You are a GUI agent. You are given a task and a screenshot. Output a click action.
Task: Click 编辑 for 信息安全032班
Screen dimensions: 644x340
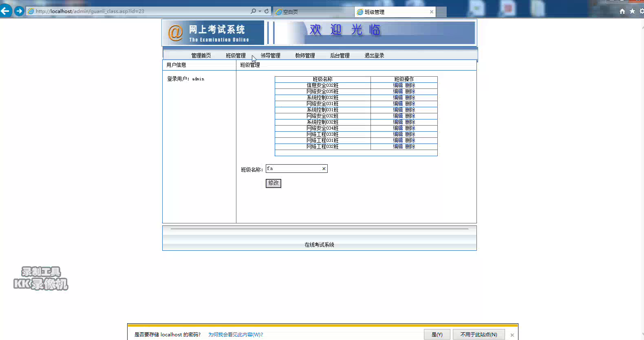(398, 85)
